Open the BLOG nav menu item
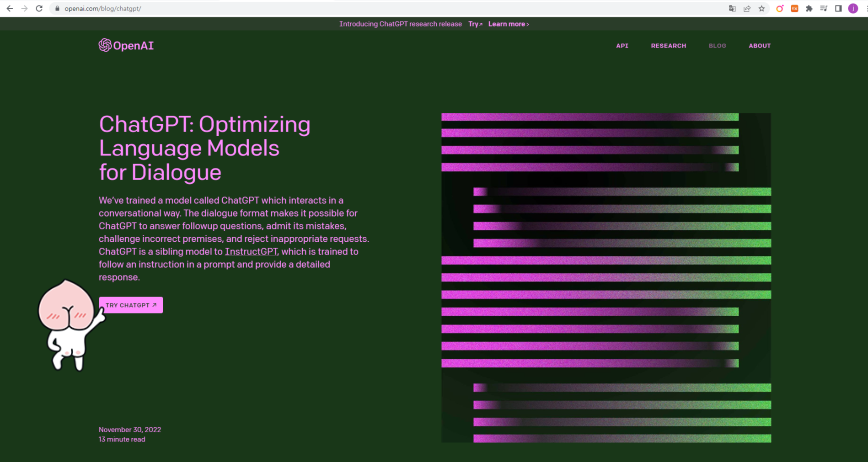 (x=717, y=46)
